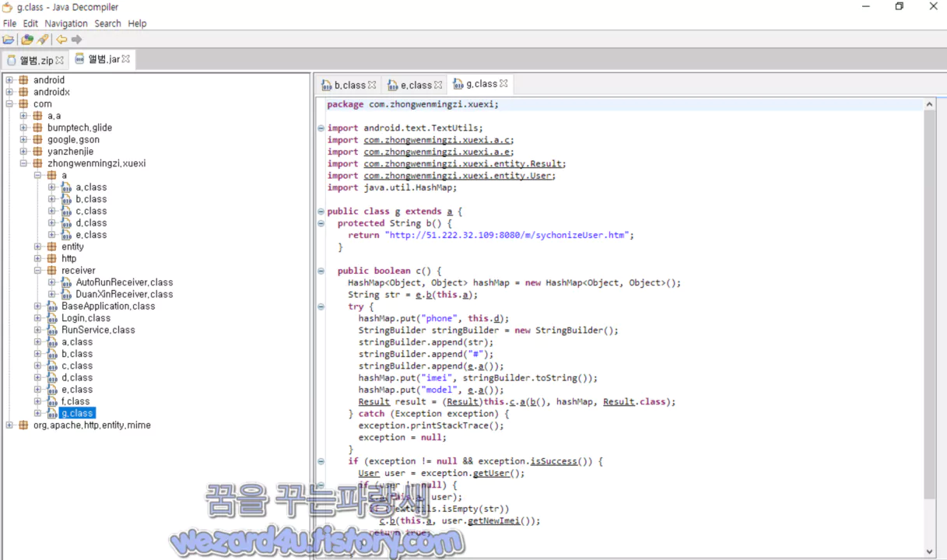947x560 pixels.
Task: Collapse the zhongwenmingzi.xuexi package node
Action: click(23, 163)
